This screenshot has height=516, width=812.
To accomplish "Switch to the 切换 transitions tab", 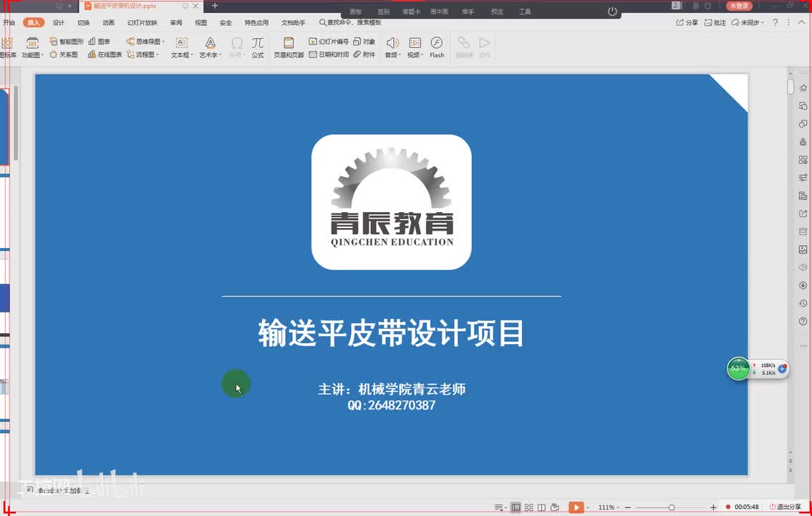I will point(83,22).
